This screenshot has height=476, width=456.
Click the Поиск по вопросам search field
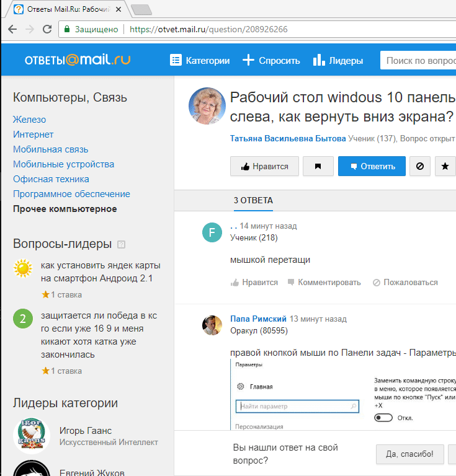coord(418,60)
